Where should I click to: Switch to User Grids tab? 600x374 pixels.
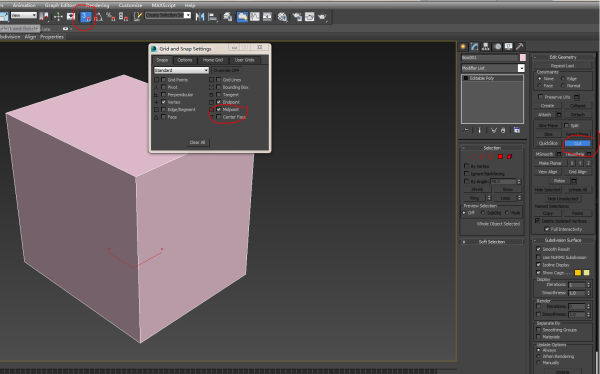(x=245, y=60)
